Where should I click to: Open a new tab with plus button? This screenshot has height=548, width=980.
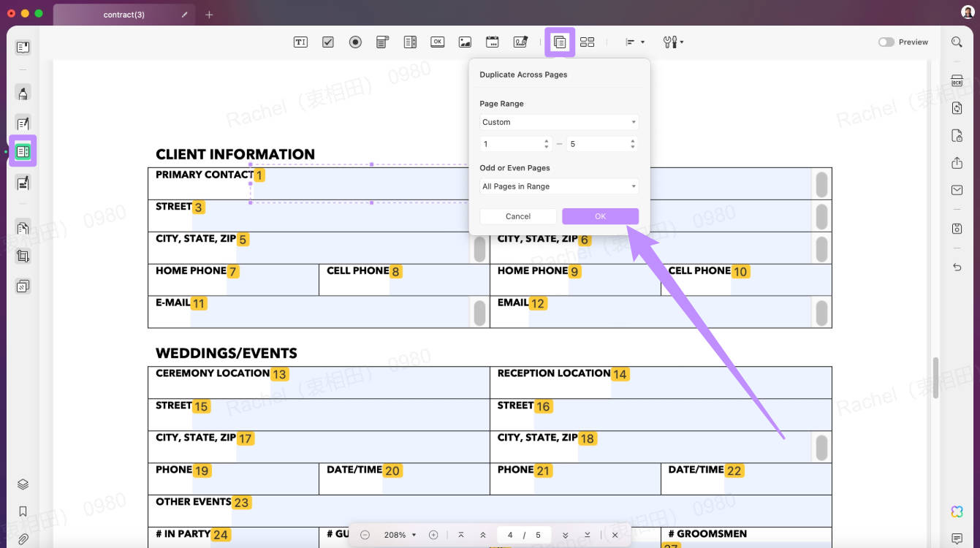(209, 15)
